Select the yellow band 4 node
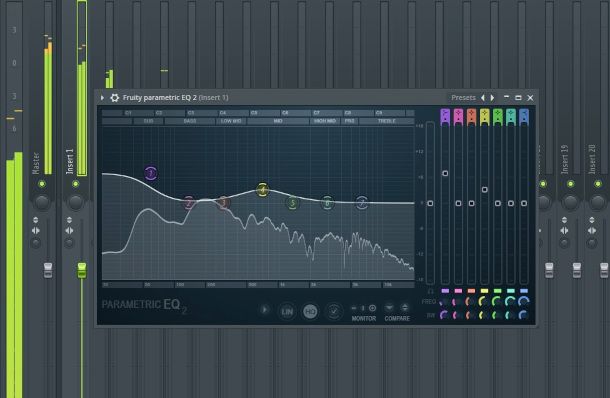The height and width of the screenshot is (398, 610). tap(263, 190)
